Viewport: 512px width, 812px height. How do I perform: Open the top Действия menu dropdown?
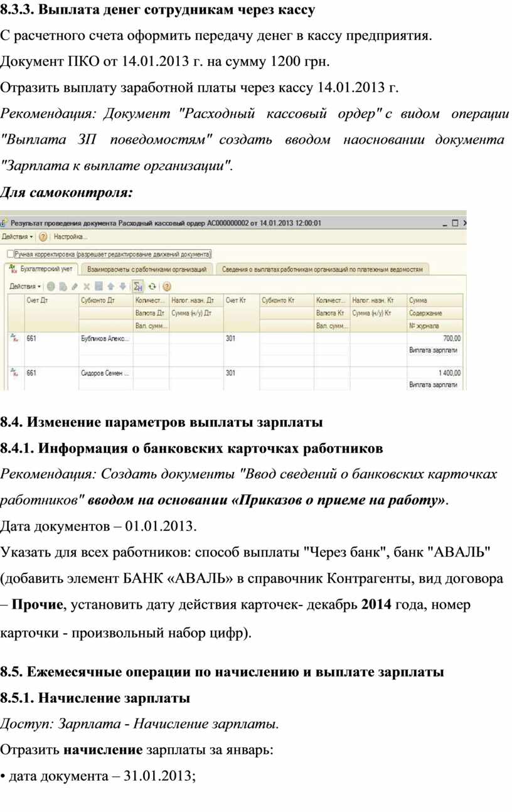(x=17, y=237)
